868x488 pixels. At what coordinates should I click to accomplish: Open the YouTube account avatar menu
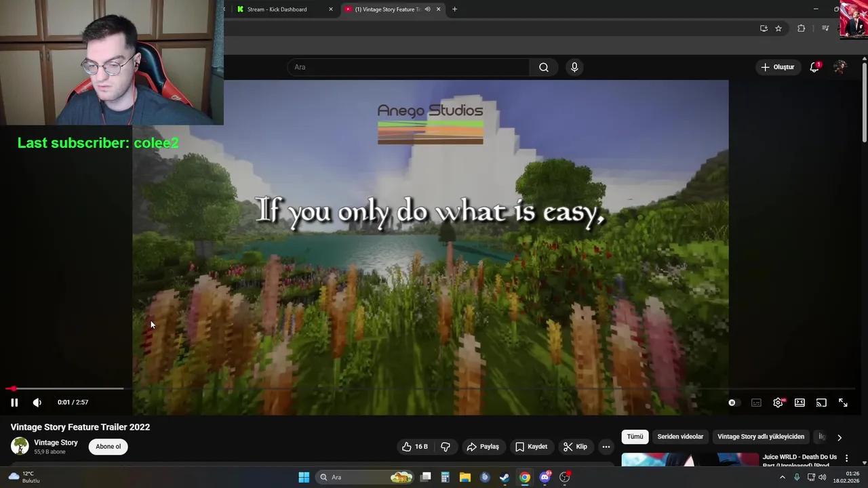coord(840,67)
